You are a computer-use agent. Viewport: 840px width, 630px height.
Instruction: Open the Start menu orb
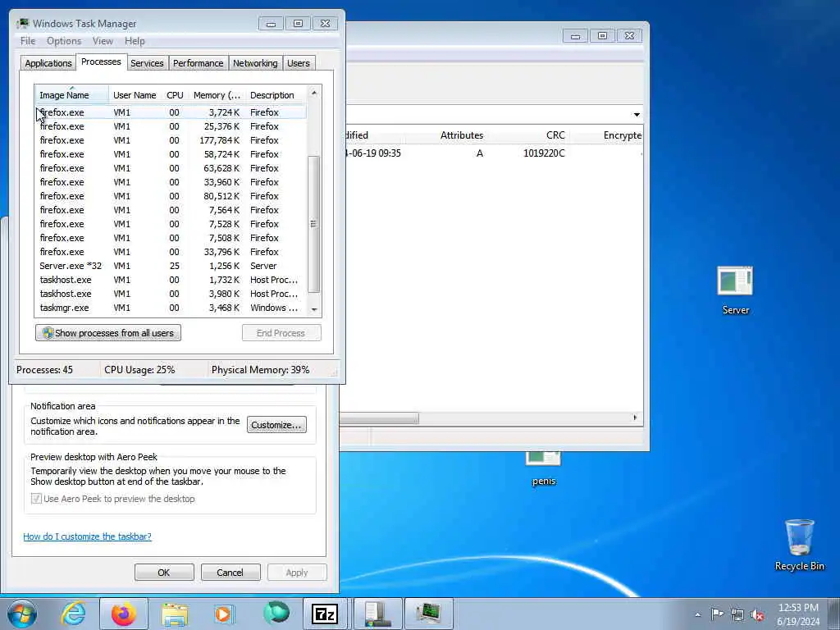22,614
